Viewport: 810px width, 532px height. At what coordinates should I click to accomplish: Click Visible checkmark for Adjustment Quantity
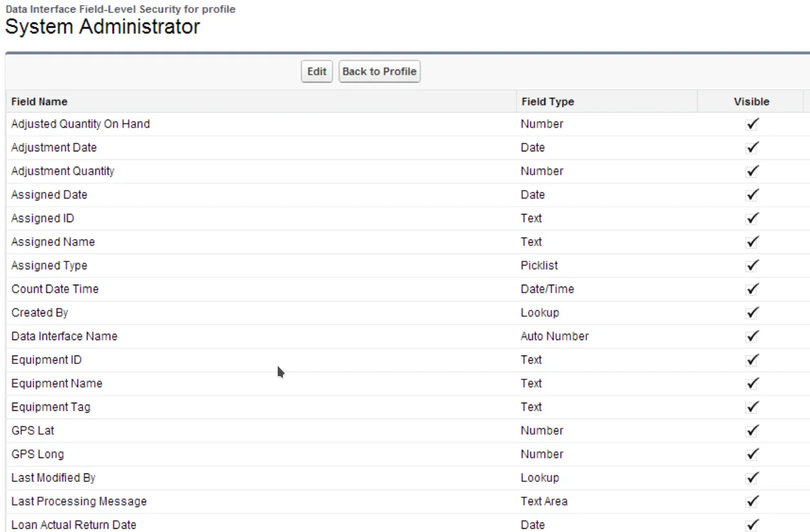pyautogui.click(x=752, y=171)
